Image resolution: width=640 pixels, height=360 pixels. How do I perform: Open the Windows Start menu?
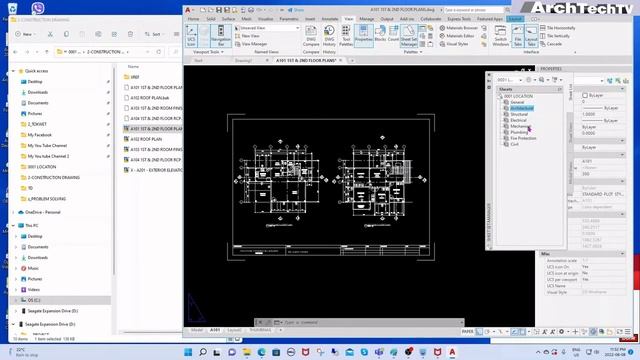click(x=188, y=352)
